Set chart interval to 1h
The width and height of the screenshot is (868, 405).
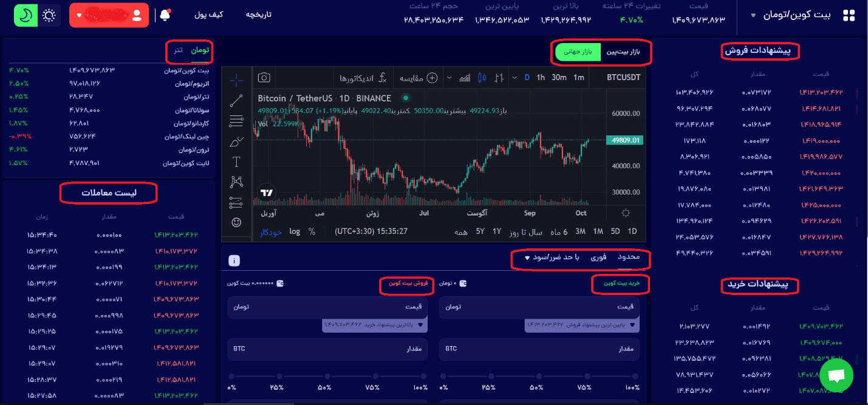pyautogui.click(x=541, y=78)
